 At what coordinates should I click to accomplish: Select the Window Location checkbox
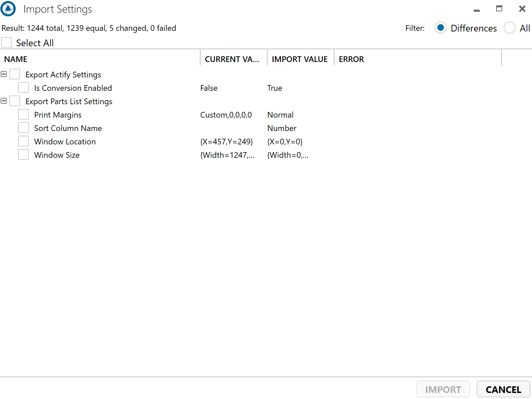tap(23, 141)
